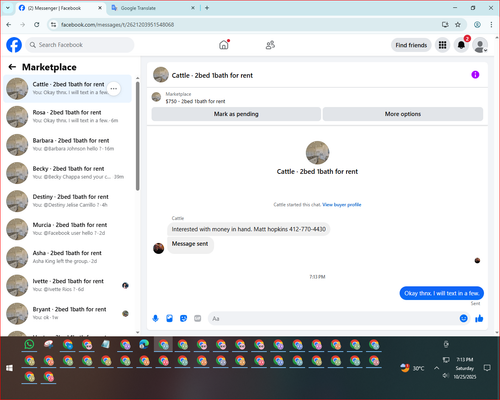This screenshot has width=500, height=400.
Task: Open the purple conversation information icon
Action: pyautogui.click(x=475, y=75)
